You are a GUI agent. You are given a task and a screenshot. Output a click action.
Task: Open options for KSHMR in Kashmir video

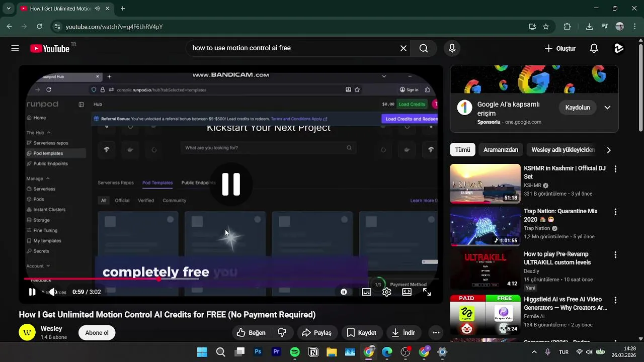615,169
